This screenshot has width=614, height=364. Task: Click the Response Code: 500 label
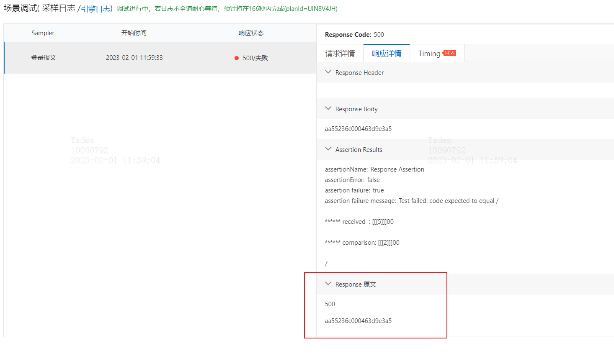(354, 35)
